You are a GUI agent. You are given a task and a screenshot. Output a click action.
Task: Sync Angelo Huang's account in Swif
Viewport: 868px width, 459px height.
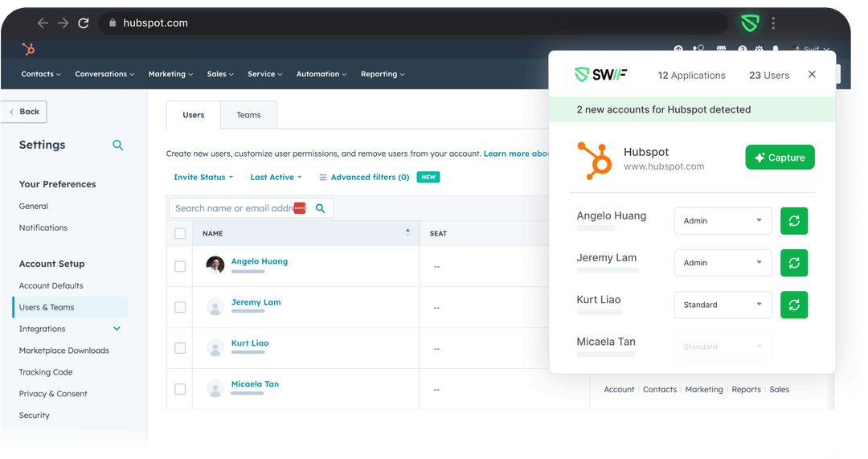click(794, 221)
